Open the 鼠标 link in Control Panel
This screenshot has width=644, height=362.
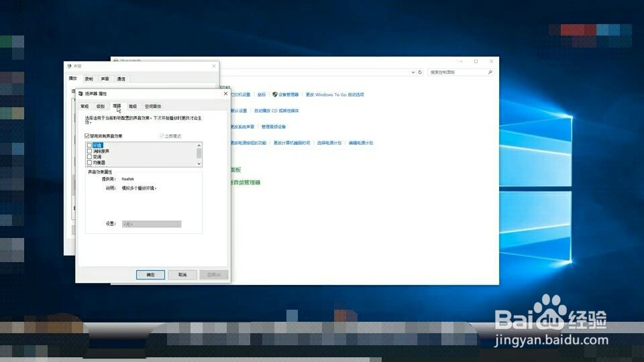(x=262, y=95)
